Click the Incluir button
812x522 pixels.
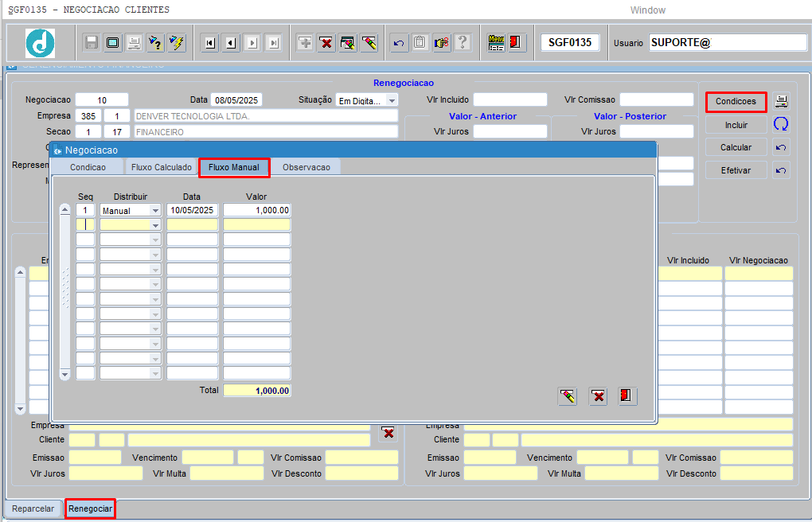pos(736,125)
